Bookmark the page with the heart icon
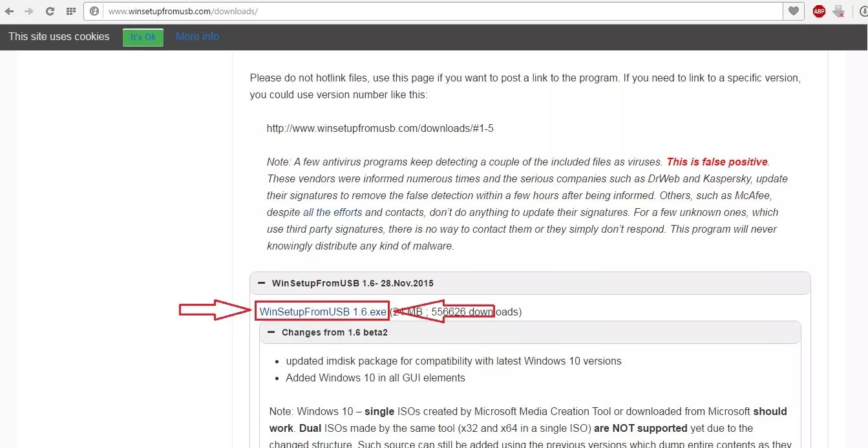This screenshot has height=448, width=868. coord(794,11)
